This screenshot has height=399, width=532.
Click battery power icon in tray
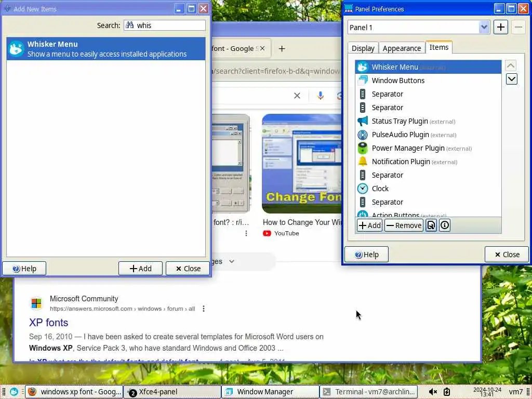pyautogui.click(x=447, y=392)
